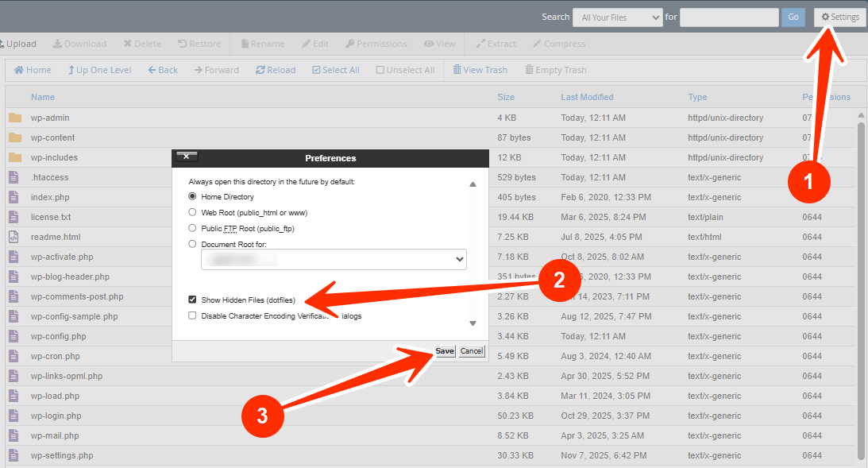Click the Up One Level arrow
This screenshot has height=468, width=868.
tap(71, 70)
